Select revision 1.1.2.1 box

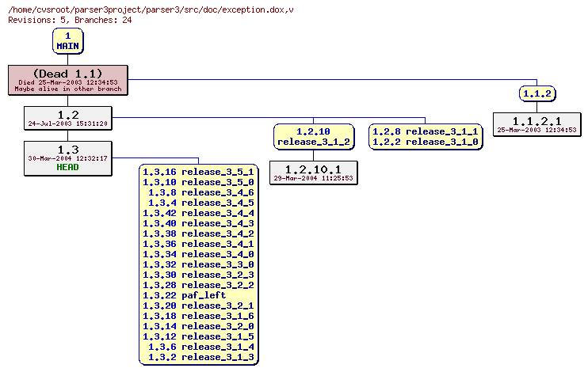coord(537,124)
